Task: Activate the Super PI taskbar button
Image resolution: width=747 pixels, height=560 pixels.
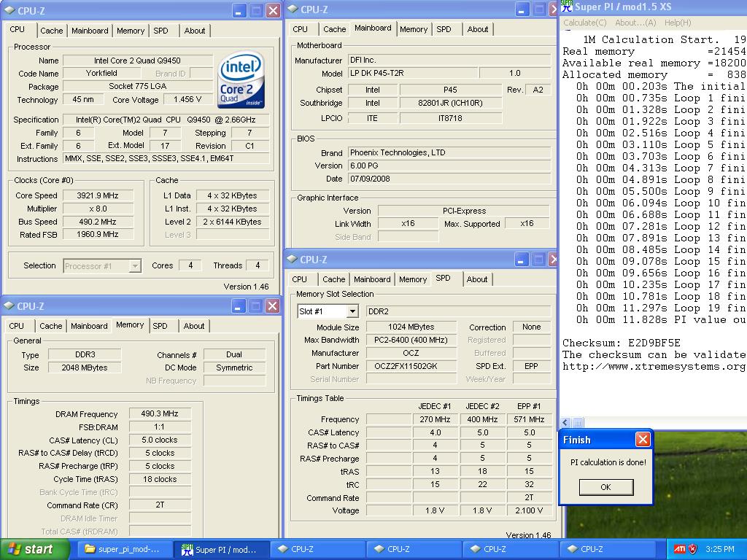Action: click(221, 549)
